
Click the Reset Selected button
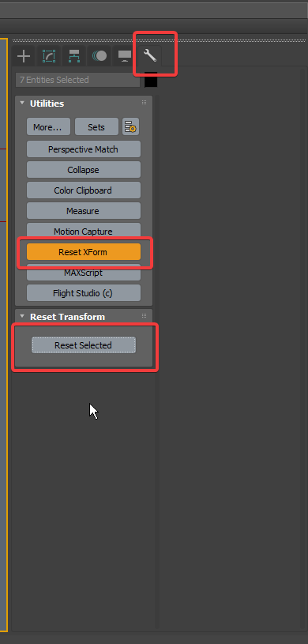(x=84, y=345)
